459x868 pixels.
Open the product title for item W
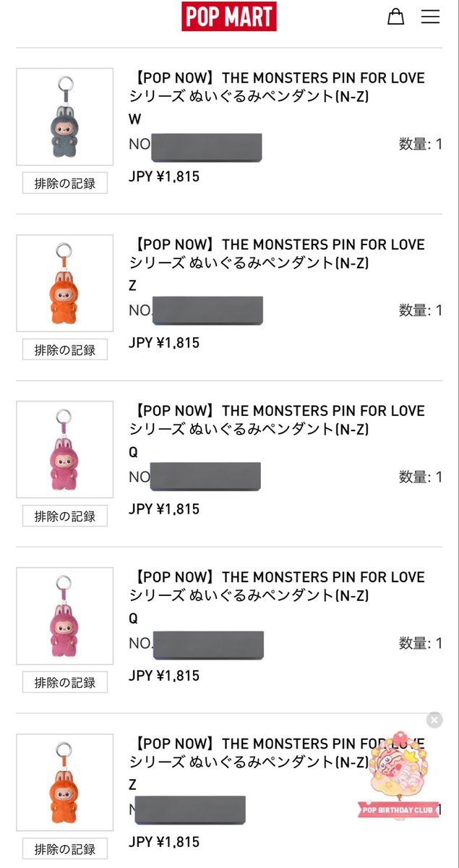[276, 87]
